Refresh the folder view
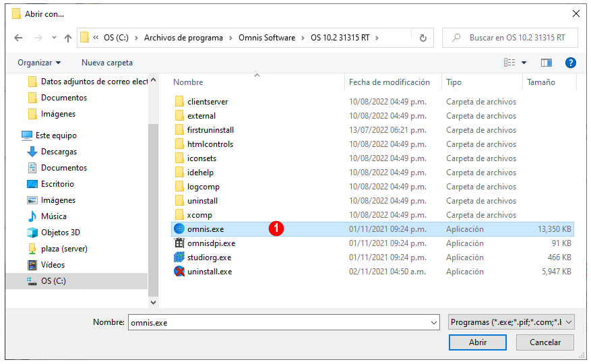This screenshot has width=591, height=364. [423, 38]
